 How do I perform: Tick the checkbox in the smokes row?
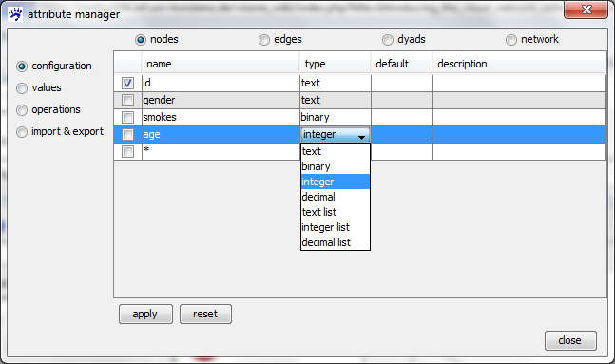click(127, 117)
